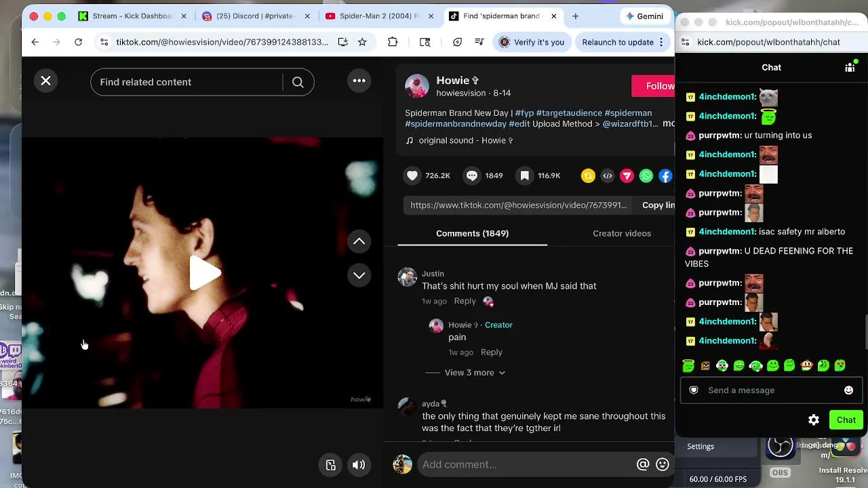Pick the halo emote in Kick quick emotes

click(688, 366)
